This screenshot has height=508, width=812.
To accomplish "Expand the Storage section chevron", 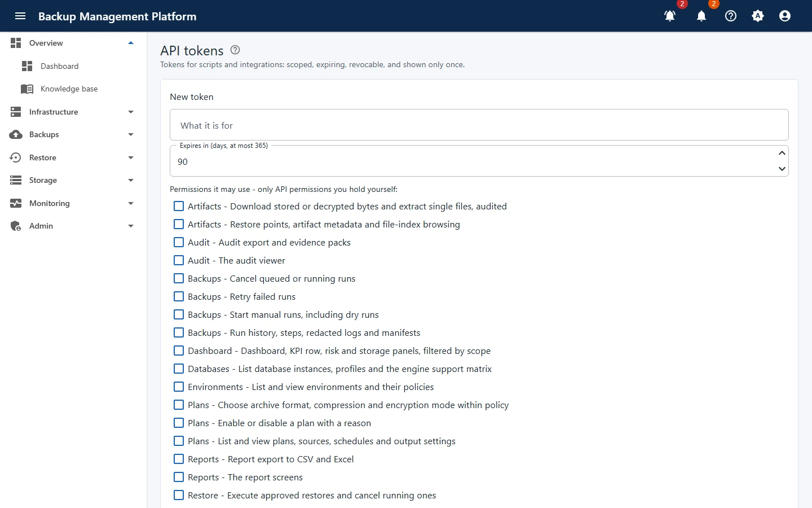I will coord(131,180).
